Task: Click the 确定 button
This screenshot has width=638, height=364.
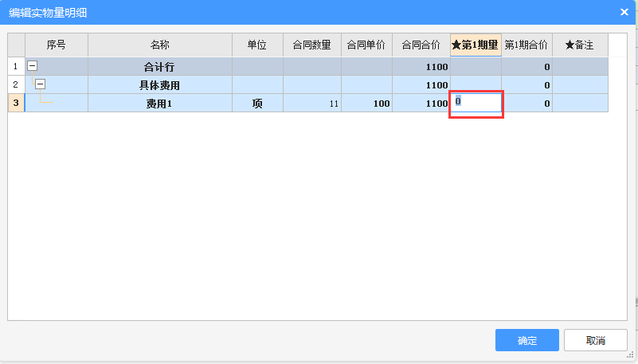Action: coord(526,340)
